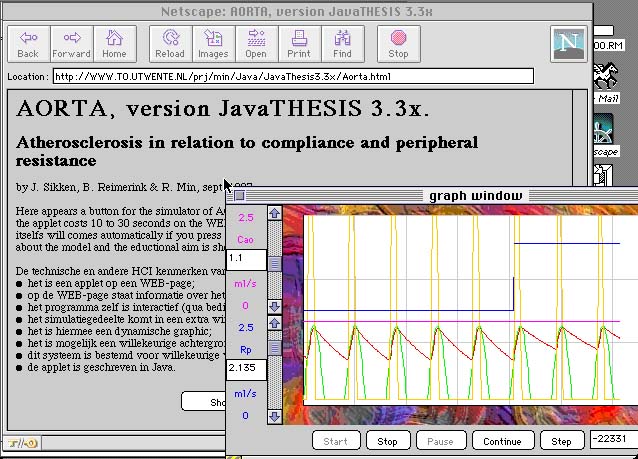
Task: Click the magenta 2.5 maximum above Cao
Action: click(246, 218)
